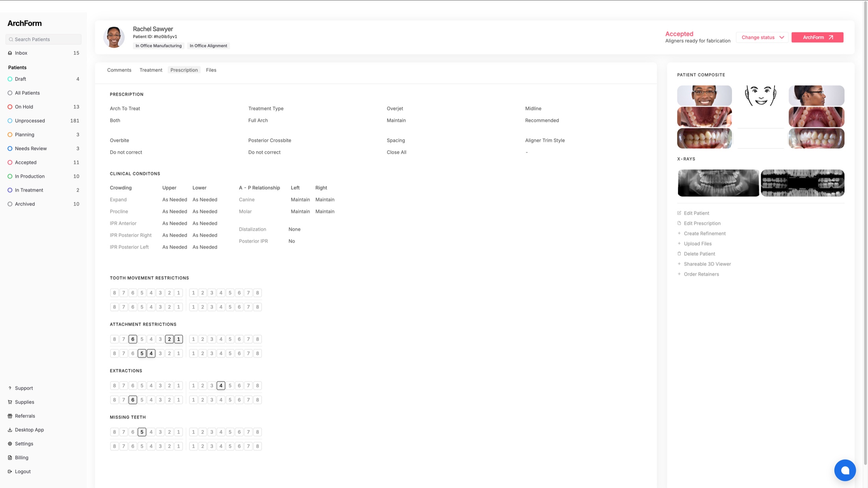The width and height of the screenshot is (868, 488).
Task: Select the Delete Patient action
Action: pos(700,254)
